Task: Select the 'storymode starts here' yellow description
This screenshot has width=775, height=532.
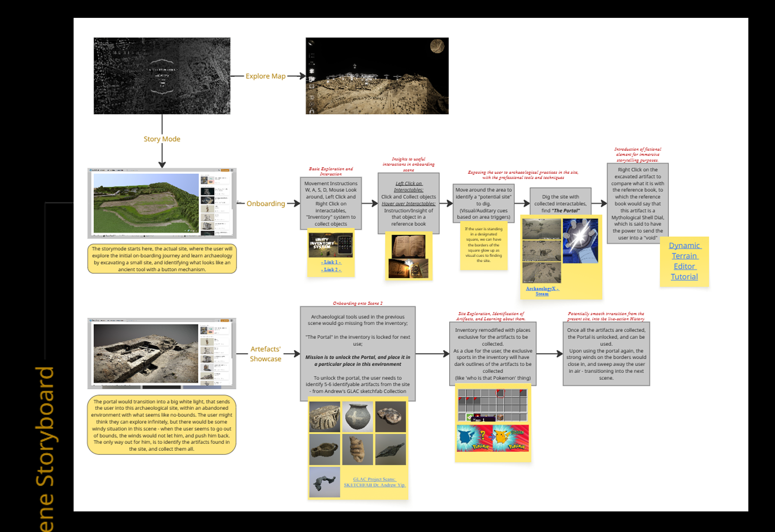Action: pos(162,259)
